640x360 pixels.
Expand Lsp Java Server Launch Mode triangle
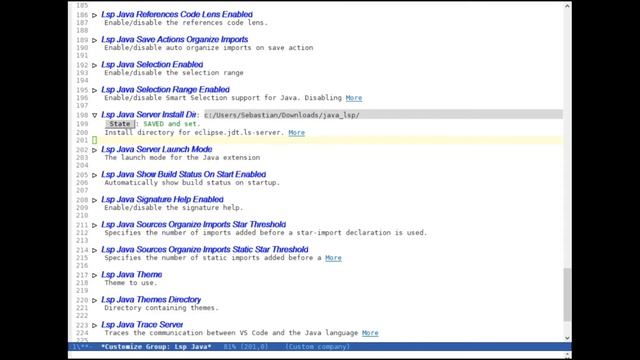pyautogui.click(x=94, y=150)
